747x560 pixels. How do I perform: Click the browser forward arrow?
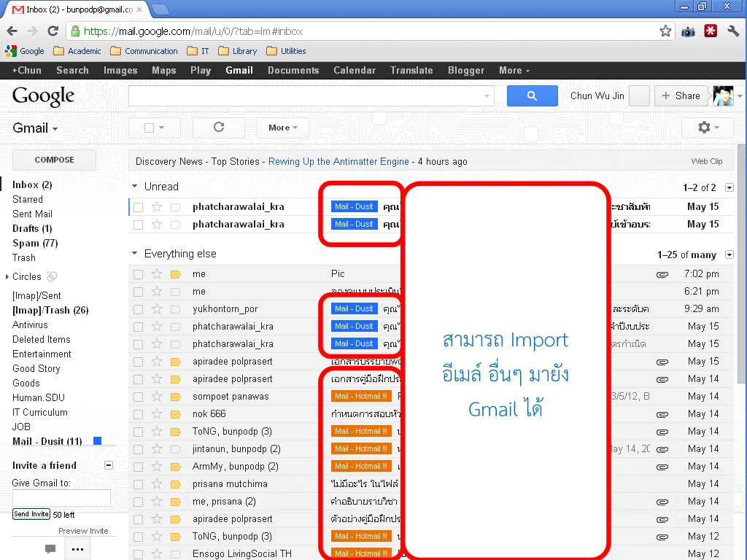[x=32, y=31]
